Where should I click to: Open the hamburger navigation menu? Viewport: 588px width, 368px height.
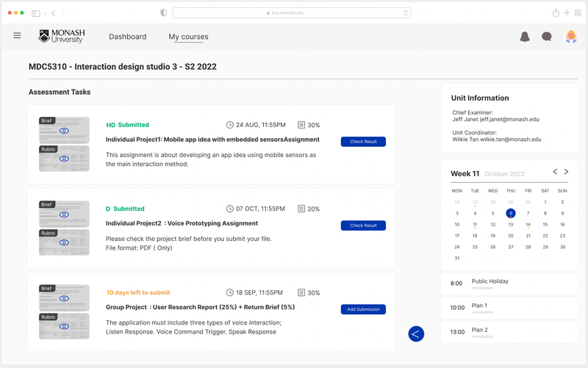coord(17,35)
